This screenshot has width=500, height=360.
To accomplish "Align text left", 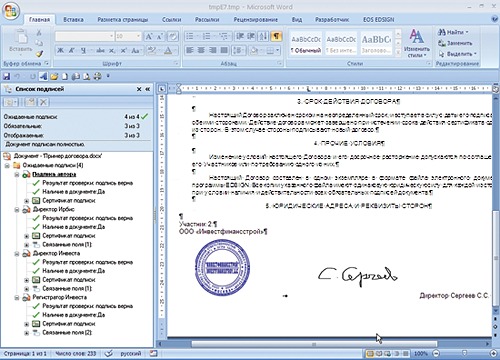I will click(x=190, y=51).
